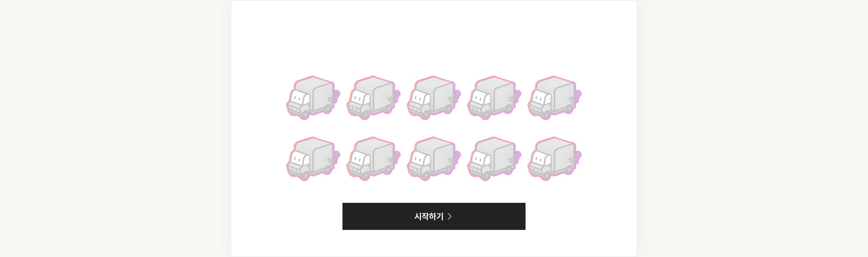Screen dimensions: 868x257
Task: Click the front wheel of the bottom-left truck
Action: tap(304, 175)
